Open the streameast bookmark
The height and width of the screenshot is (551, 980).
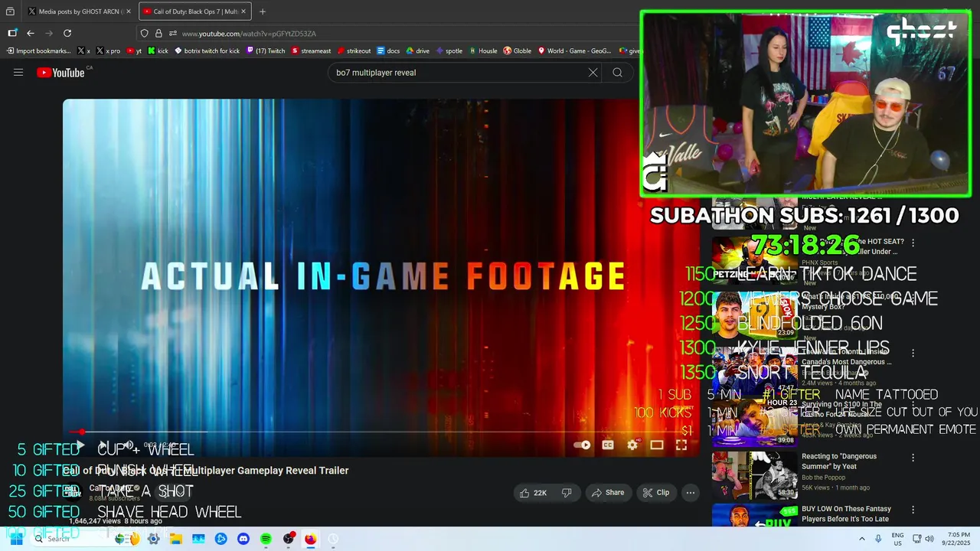point(311,51)
